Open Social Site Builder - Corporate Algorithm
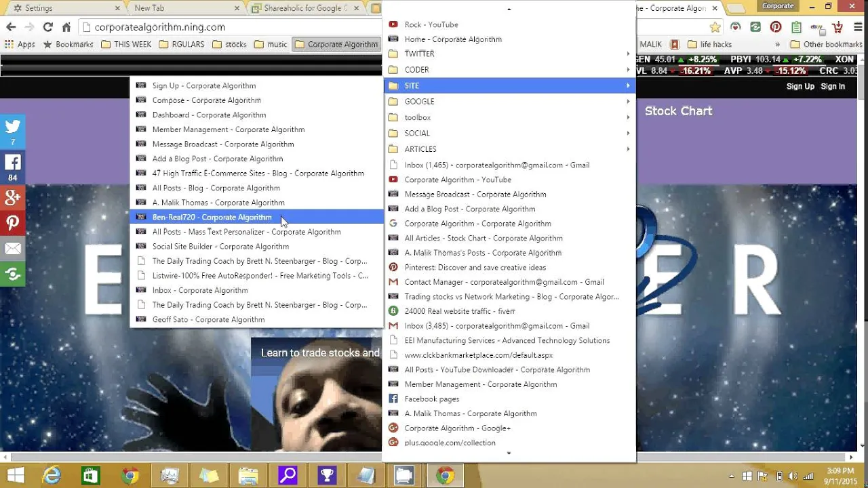 click(x=256, y=247)
